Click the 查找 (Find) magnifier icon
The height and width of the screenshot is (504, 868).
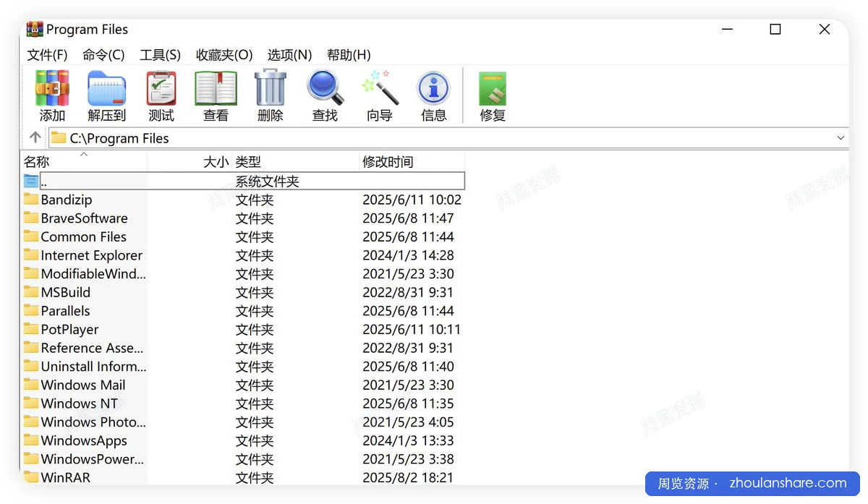pyautogui.click(x=325, y=88)
